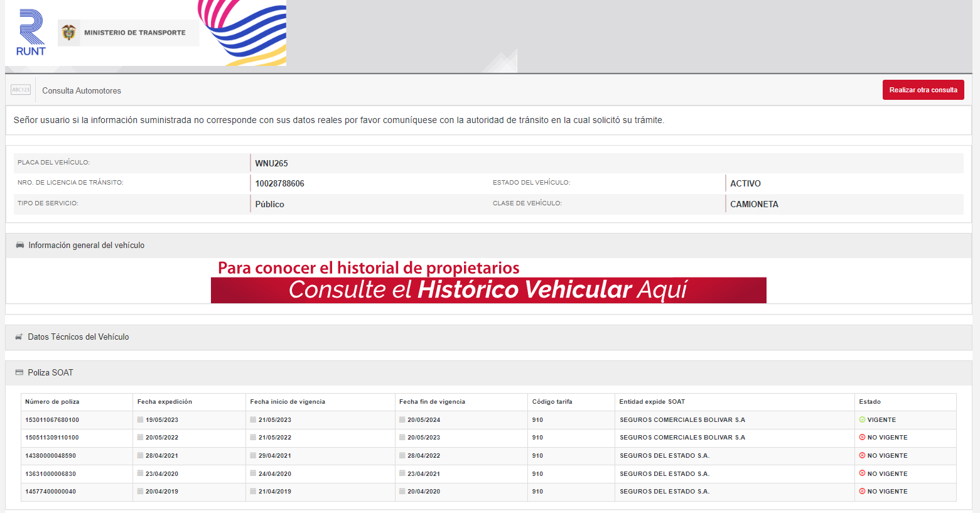Click calendar icon next to 19/05/2023
This screenshot has width=980, height=513.
click(140, 420)
